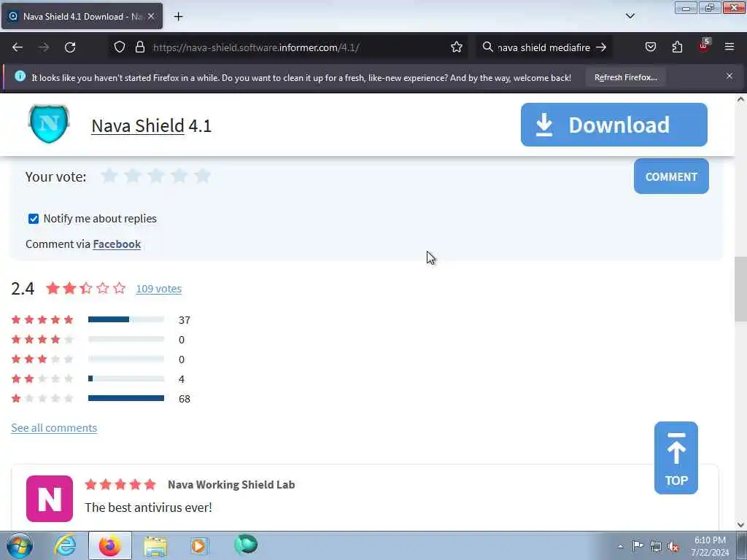Vote one star in Your vote
Viewport: 747px width, 560px height.
pyautogui.click(x=109, y=176)
